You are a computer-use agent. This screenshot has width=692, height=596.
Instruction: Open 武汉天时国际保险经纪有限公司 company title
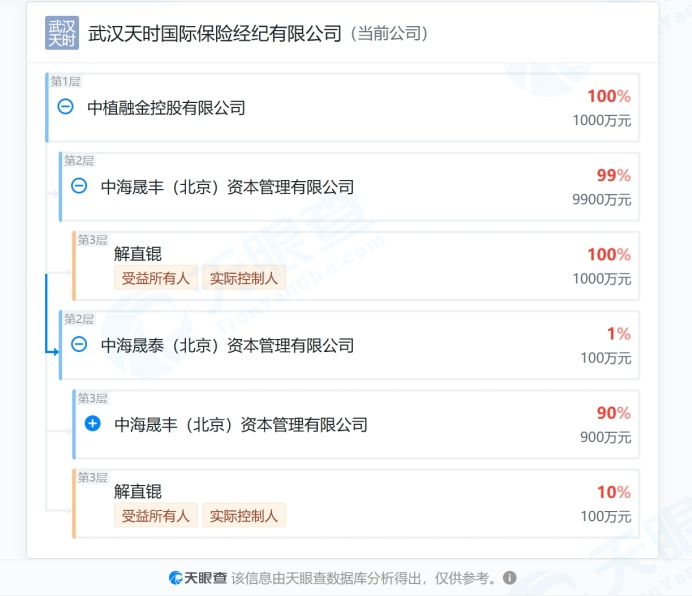pyautogui.click(x=215, y=34)
